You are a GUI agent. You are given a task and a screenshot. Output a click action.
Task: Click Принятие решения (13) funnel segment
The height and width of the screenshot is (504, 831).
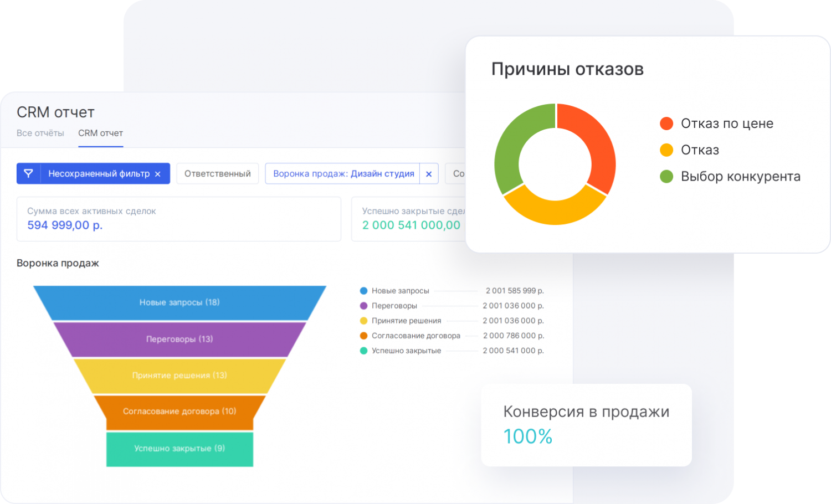click(179, 376)
